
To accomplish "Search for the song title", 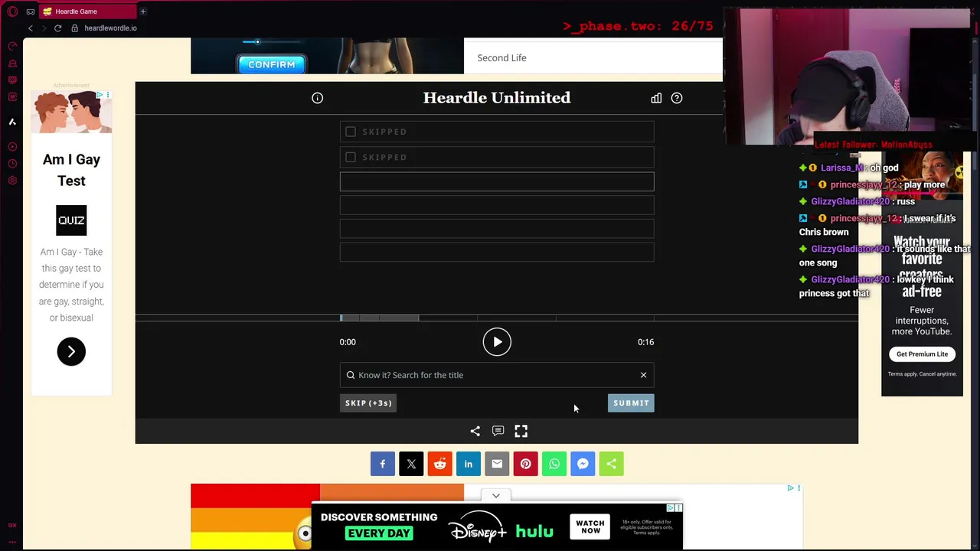I will click(x=496, y=375).
